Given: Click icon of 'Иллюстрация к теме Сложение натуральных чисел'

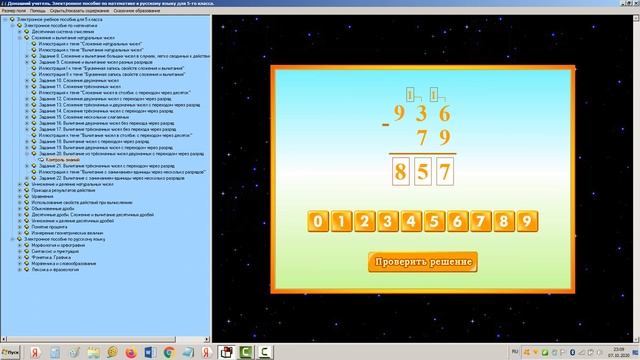Looking at the screenshot, I should coord(34,44).
